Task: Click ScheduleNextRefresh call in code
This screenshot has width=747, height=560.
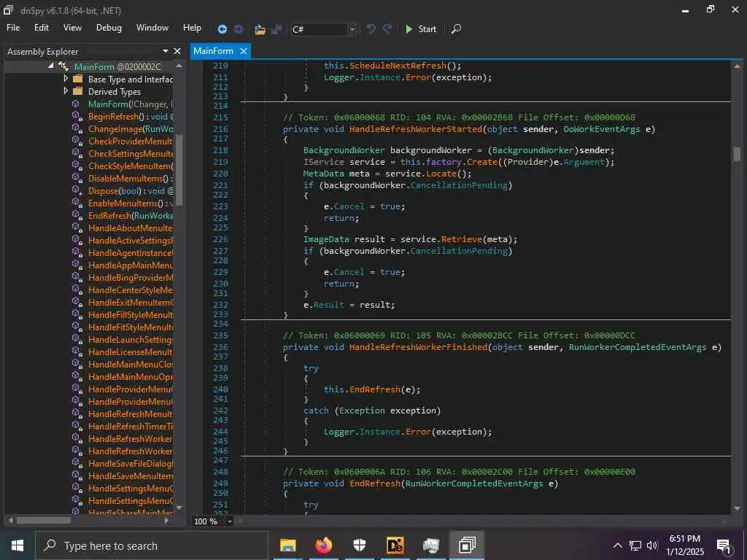Action: point(398,66)
